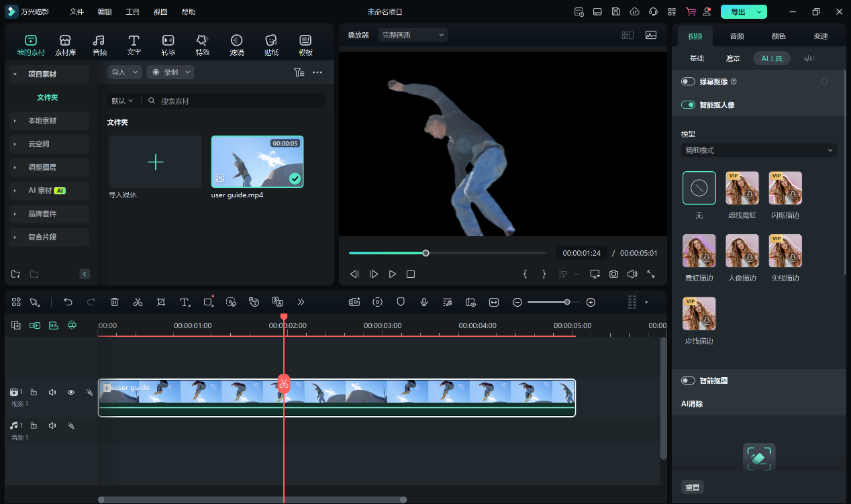The height and width of the screenshot is (504, 851).
Task: Click the delete trash icon in timeline toolbar
Action: tap(115, 302)
